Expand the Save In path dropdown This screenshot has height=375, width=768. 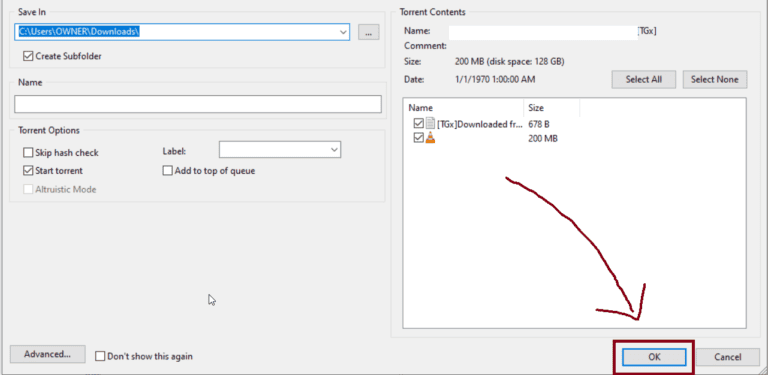pyautogui.click(x=343, y=32)
